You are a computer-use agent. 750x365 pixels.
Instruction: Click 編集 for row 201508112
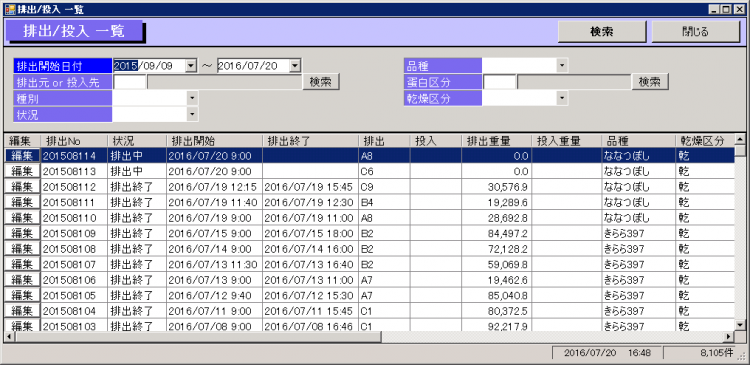coord(22,187)
